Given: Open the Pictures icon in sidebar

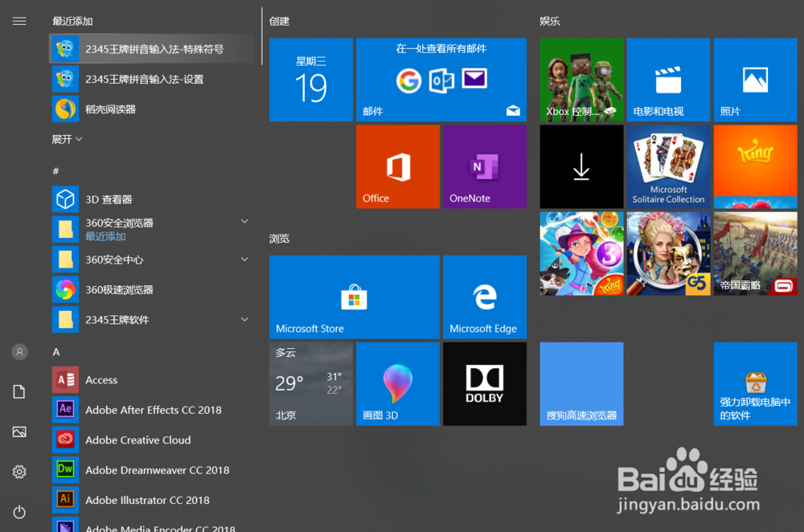Looking at the screenshot, I should tap(19, 432).
